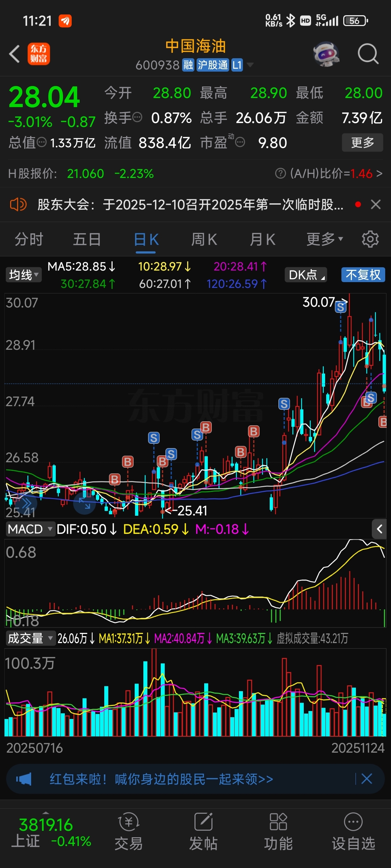
Task: Expand the 成交量 indicator dropdown
Action: 30,638
